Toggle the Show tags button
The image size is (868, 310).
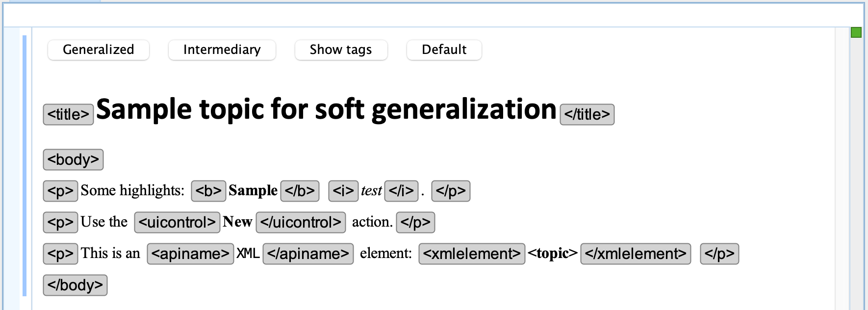tap(341, 50)
